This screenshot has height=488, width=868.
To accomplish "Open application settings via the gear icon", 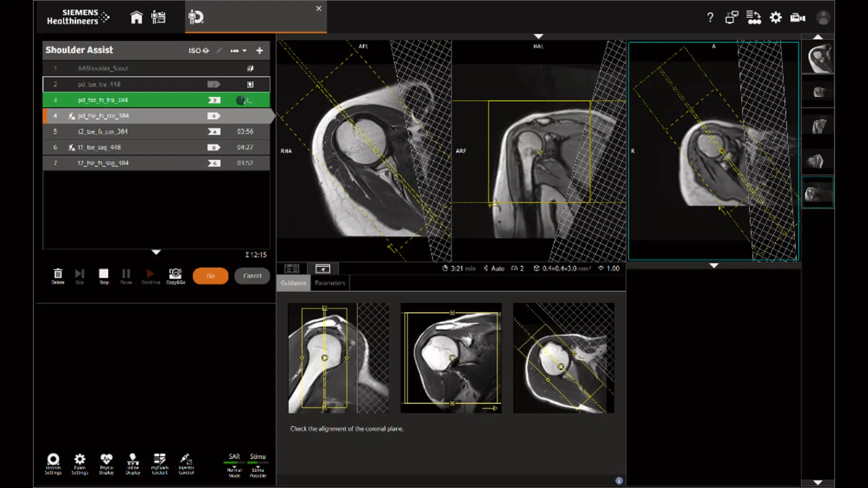I will click(x=776, y=17).
